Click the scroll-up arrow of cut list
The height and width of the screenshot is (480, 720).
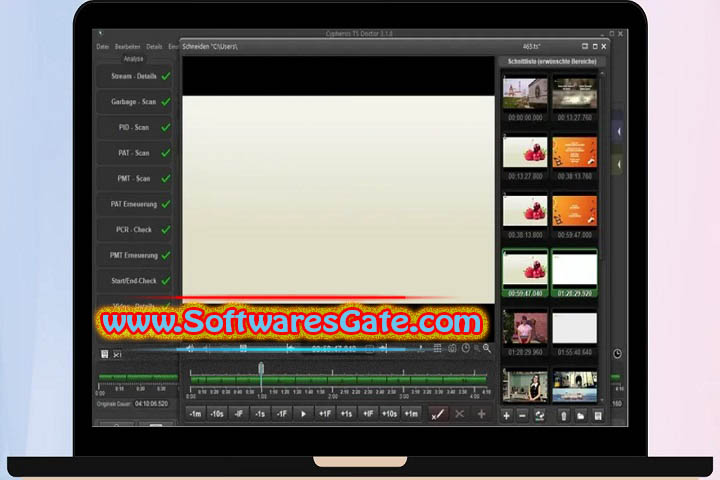tap(602, 73)
